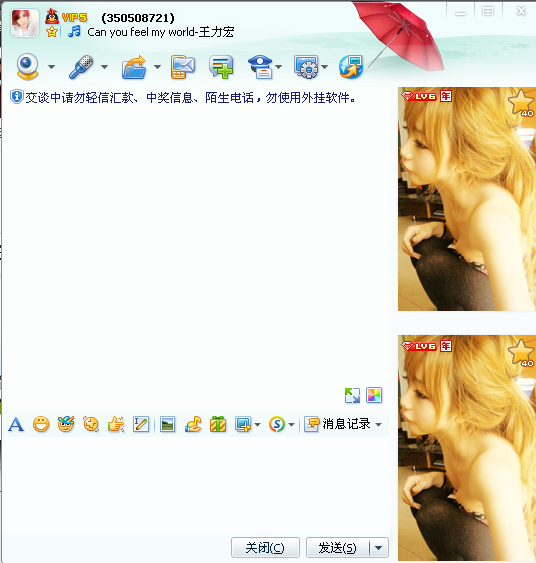The height and width of the screenshot is (563, 536).
Task: Start voice chat with microphone icon
Action: click(81, 67)
